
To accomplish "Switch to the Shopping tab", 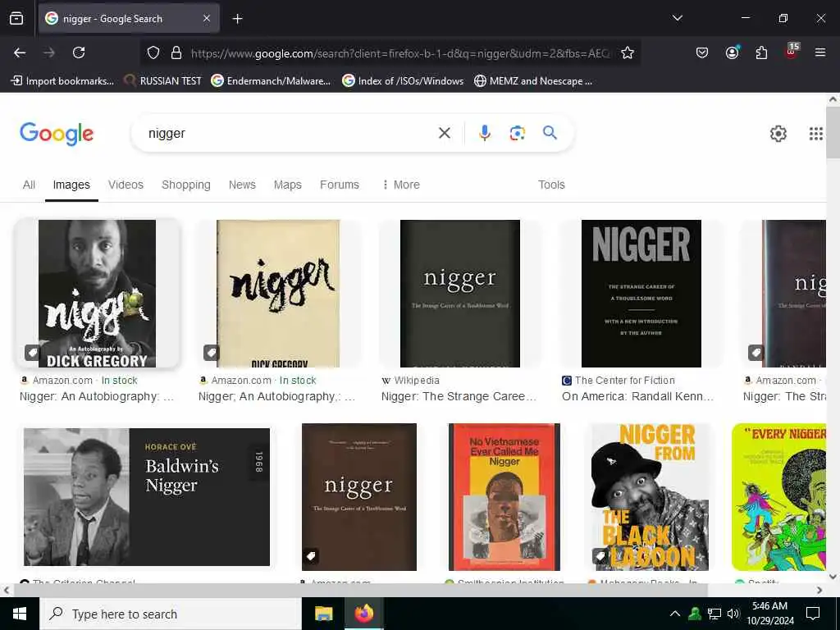I will pyautogui.click(x=186, y=185).
